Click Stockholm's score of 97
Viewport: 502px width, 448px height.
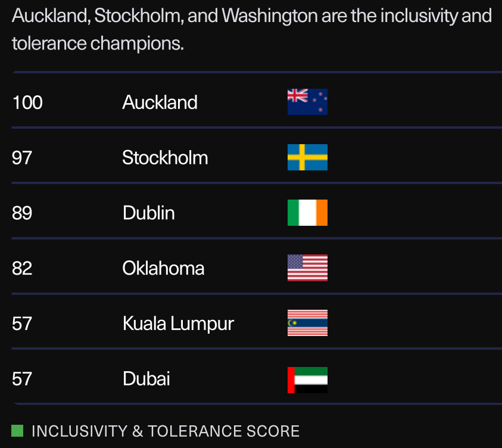pos(22,158)
